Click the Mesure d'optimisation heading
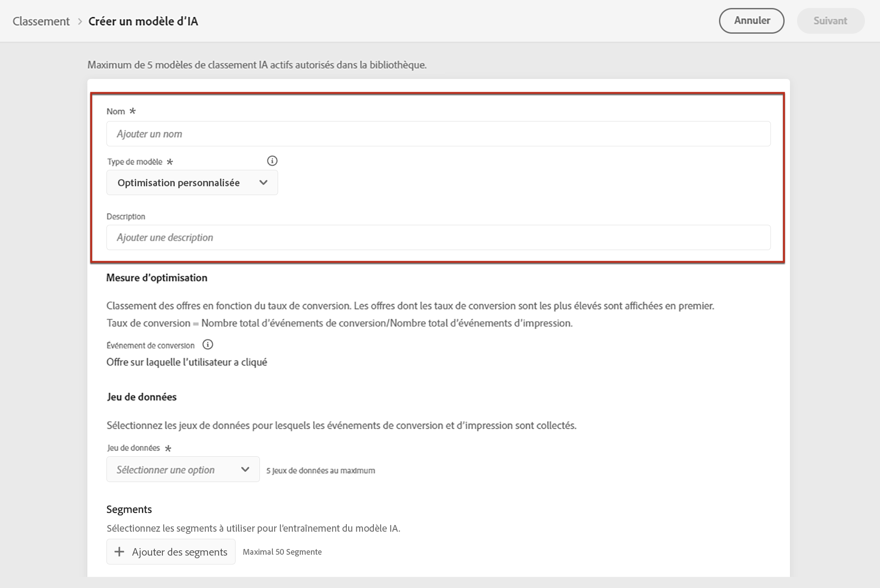The height and width of the screenshot is (588, 880). click(x=157, y=278)
